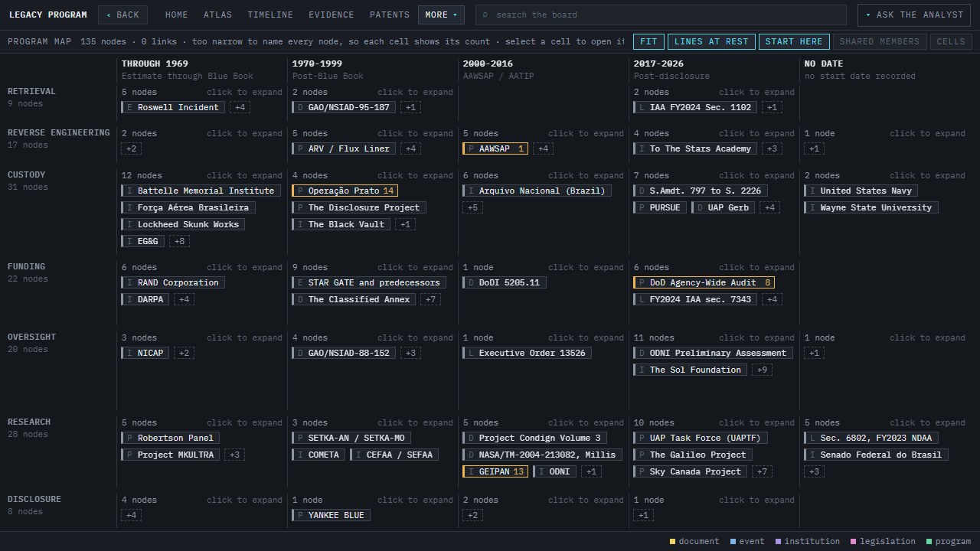980x551 pixels.
Task: Expand the +2 chip next to NICAP
Action: pyautogui.click(x=184, y=353)
